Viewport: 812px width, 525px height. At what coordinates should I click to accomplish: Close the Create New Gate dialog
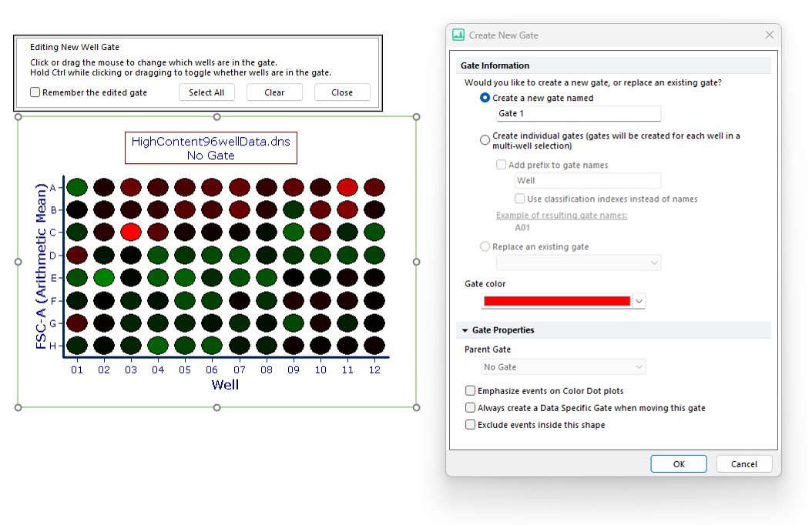pyautogui.click(x=769, y=35)
